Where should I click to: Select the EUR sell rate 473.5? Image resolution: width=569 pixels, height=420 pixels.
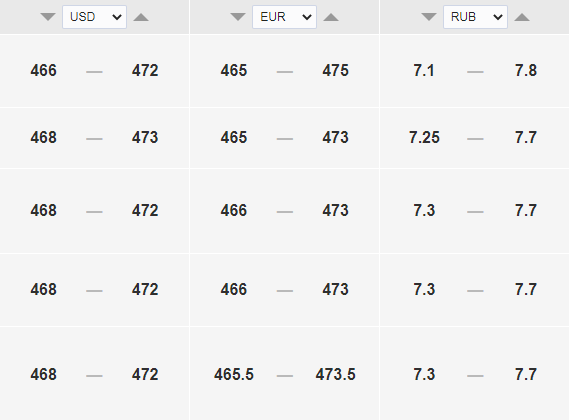point(335,375)
